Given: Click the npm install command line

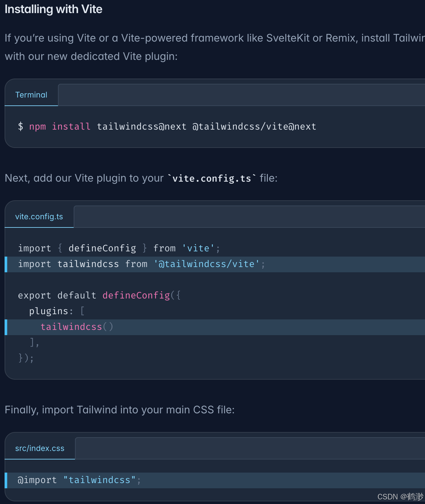Looking at the screenshot, I should coord(167,126).
